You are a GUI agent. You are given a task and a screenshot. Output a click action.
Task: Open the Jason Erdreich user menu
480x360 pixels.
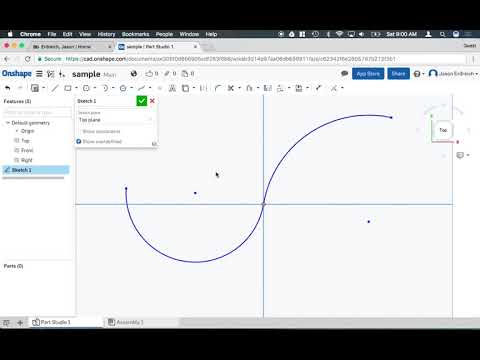453,73
